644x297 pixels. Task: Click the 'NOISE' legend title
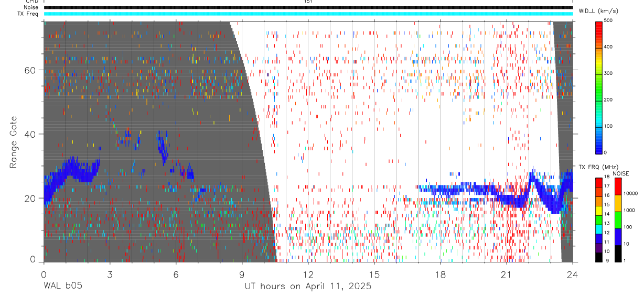point(621,173)
